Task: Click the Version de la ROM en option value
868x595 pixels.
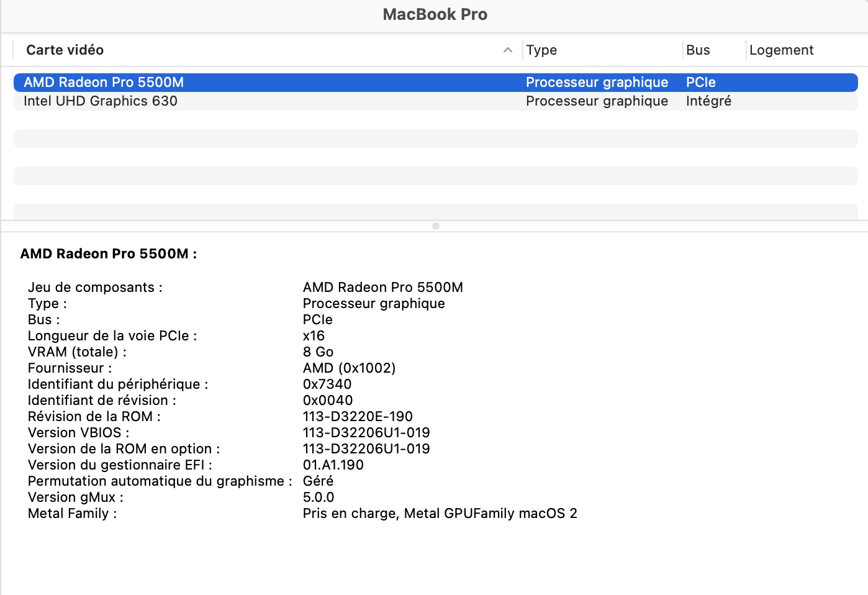Action: pyautogui.click(x=366, y=448)
